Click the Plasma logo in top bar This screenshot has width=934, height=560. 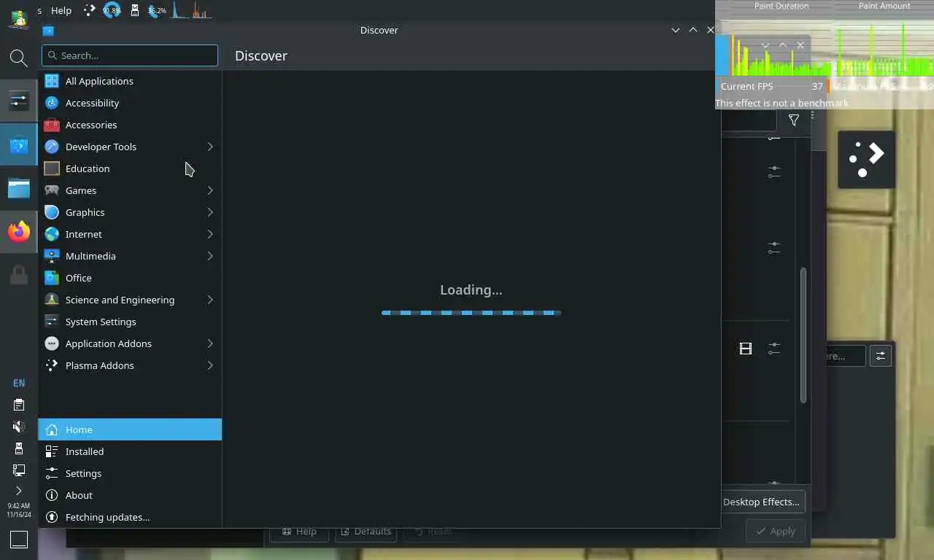pyautogui.click(x=89, y=10)
